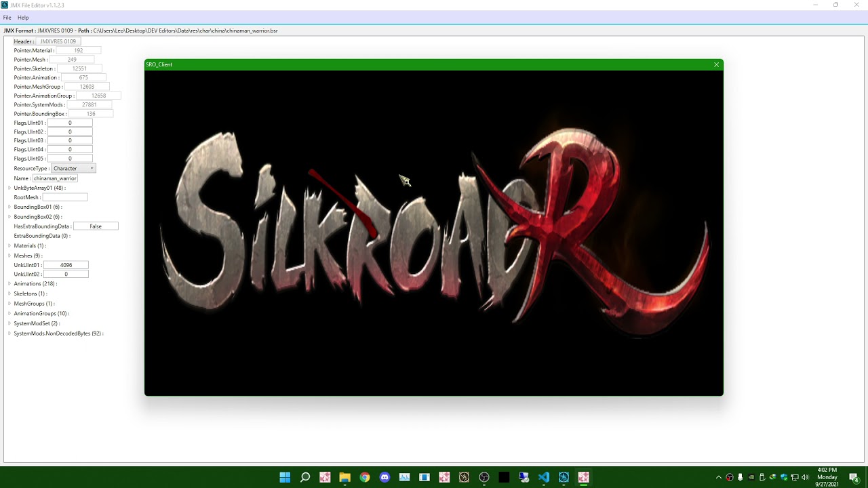Click the Pointer.MeshGroup value 12603
868x488 pixels.
87,87
